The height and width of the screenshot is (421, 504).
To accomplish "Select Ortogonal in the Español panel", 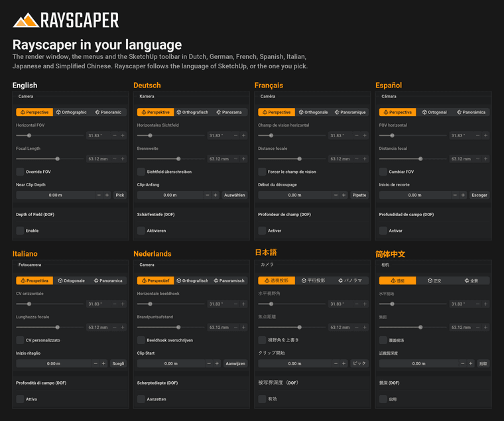I will (x=434, y=112).
